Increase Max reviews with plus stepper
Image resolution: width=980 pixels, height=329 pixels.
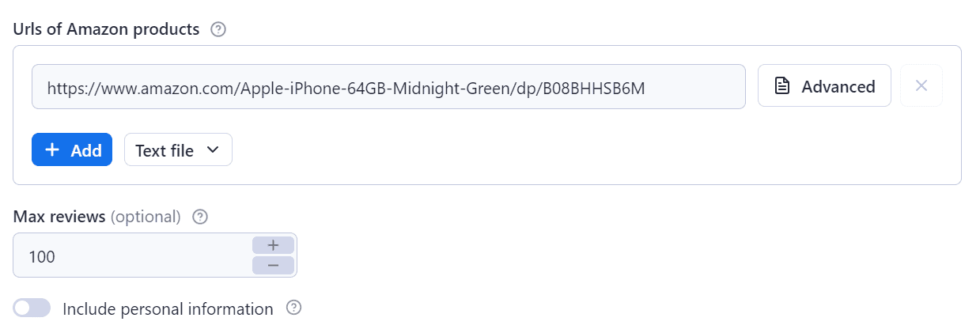[273, 245]
